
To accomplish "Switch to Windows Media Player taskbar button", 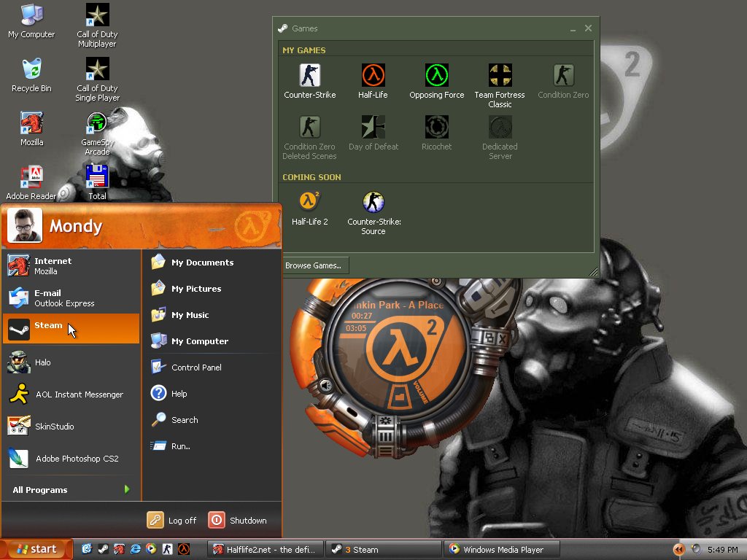I will [501, 550].
